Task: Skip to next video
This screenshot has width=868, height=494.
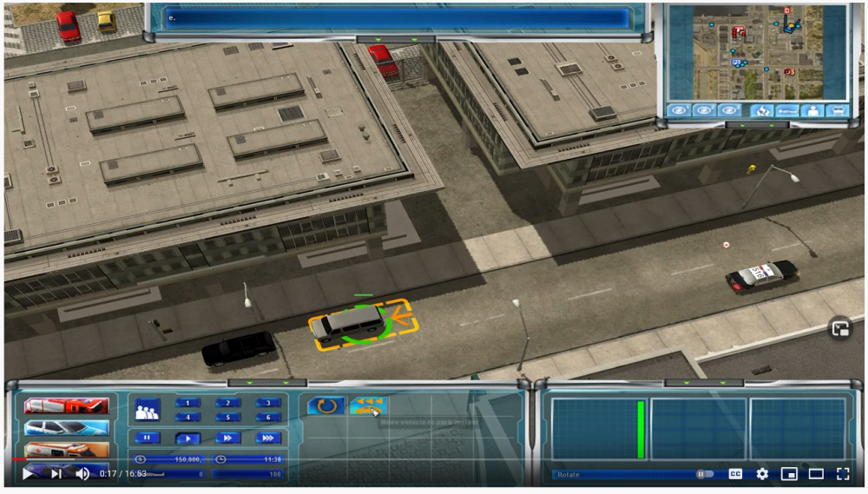Action: pos(56,473)
